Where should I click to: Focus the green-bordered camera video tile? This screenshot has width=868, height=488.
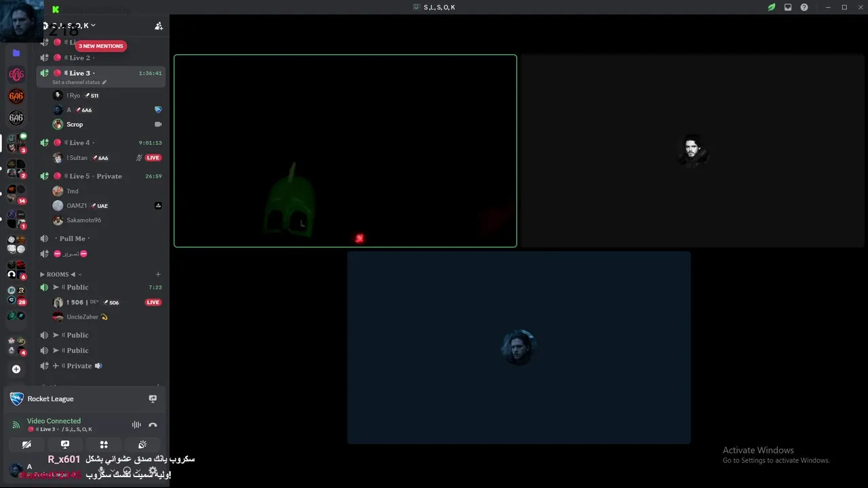tap(345, 151)
